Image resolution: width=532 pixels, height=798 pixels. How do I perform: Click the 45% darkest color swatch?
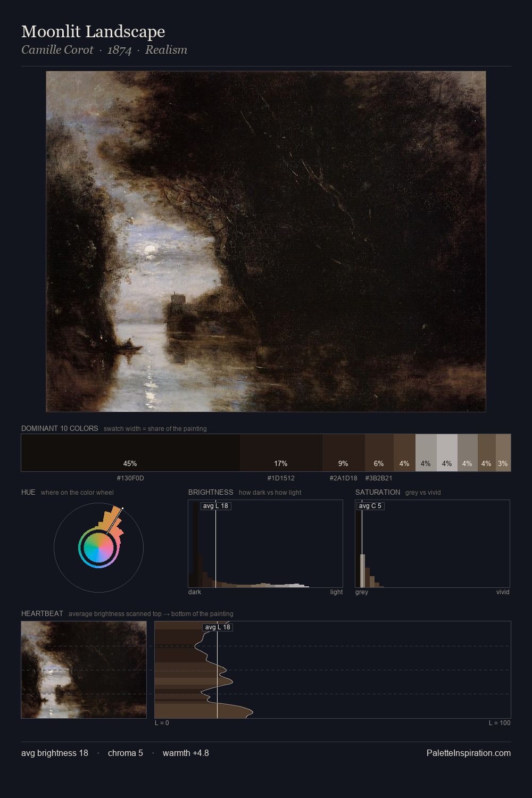[130, 453]
